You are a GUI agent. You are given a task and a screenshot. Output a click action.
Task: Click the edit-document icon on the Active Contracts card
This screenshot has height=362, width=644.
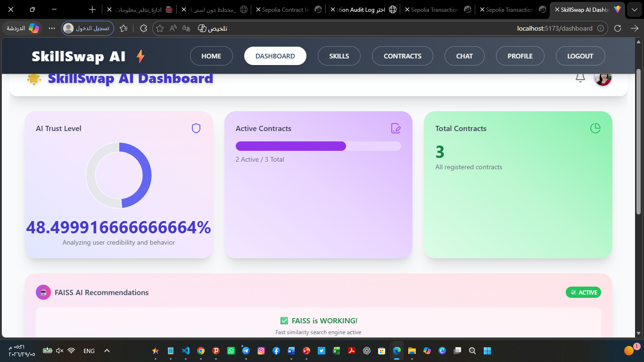(396, 128)
